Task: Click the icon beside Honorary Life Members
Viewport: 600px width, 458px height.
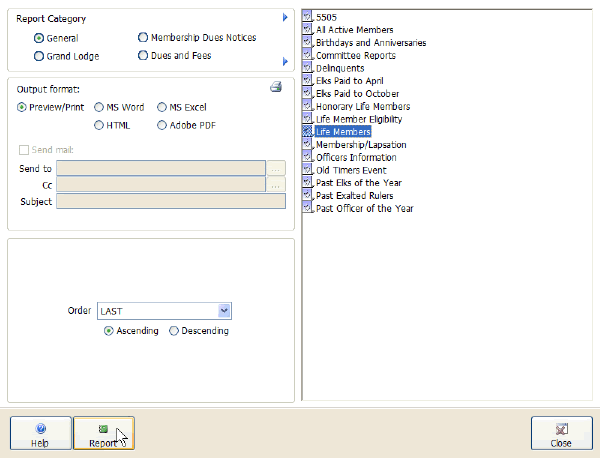Action: [308, 106]
